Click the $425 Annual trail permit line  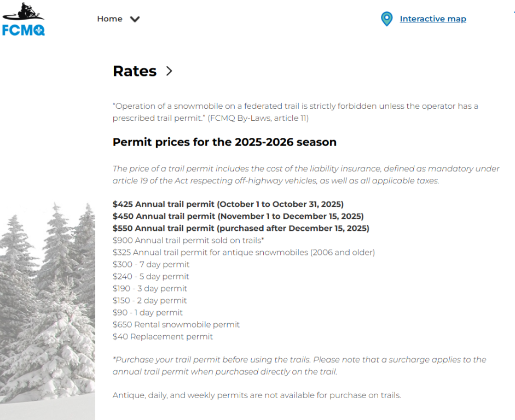228,205
